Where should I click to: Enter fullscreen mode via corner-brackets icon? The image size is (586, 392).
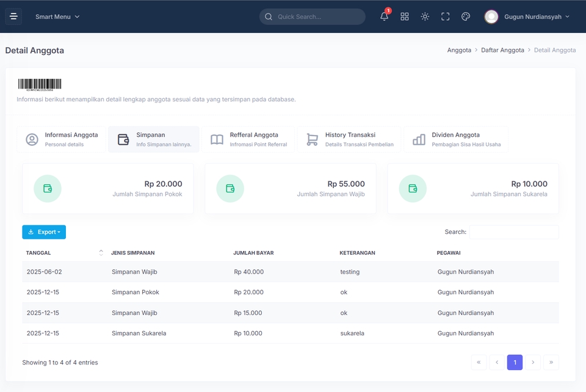coord(445,16)
